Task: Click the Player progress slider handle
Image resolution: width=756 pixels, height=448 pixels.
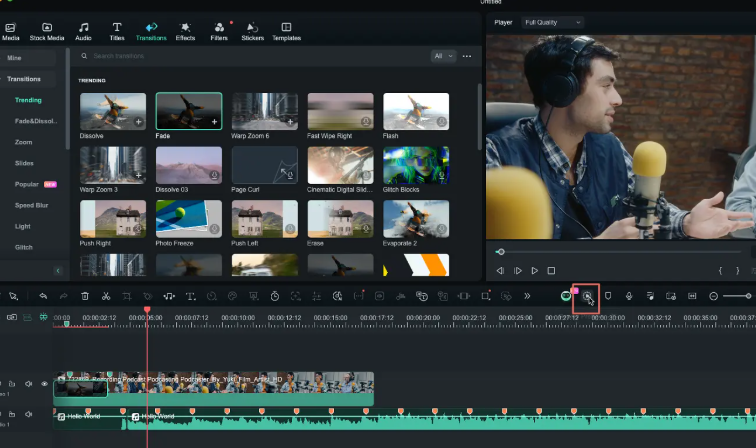Action: tap(501, 252)
